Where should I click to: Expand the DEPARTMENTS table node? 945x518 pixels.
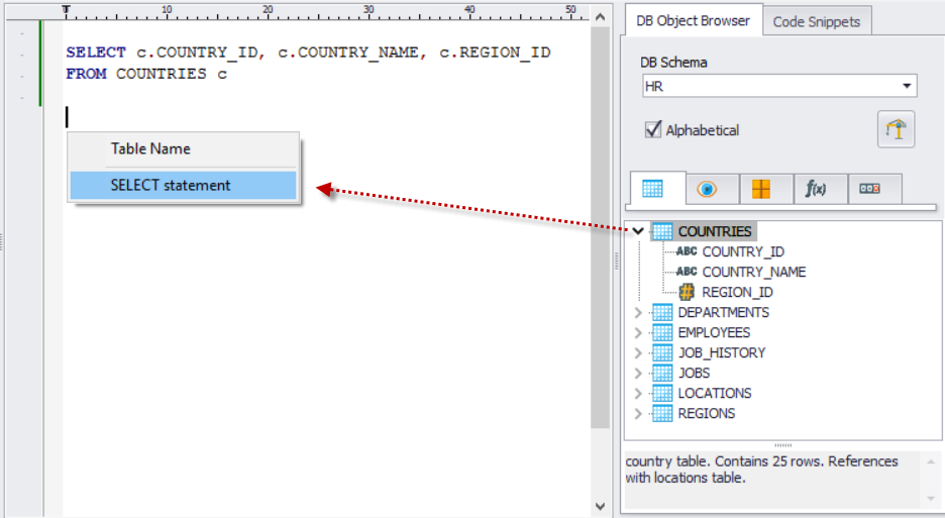[638, 312]
